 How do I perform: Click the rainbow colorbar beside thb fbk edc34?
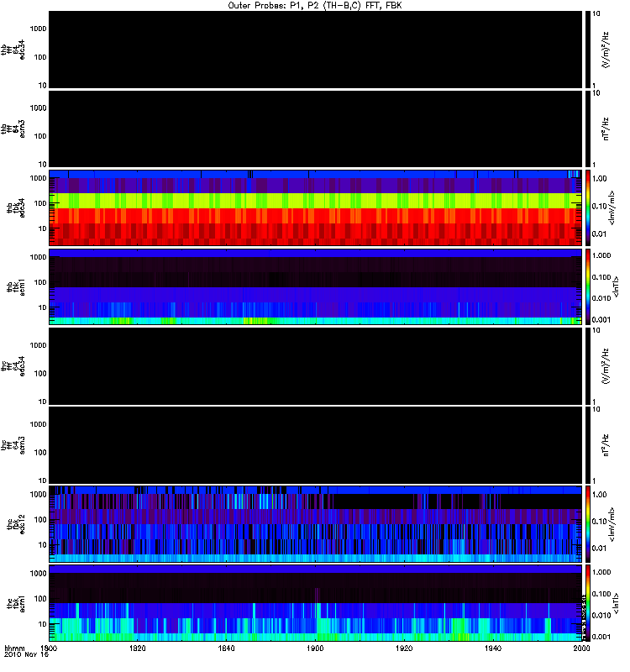(x=588, y=207)
